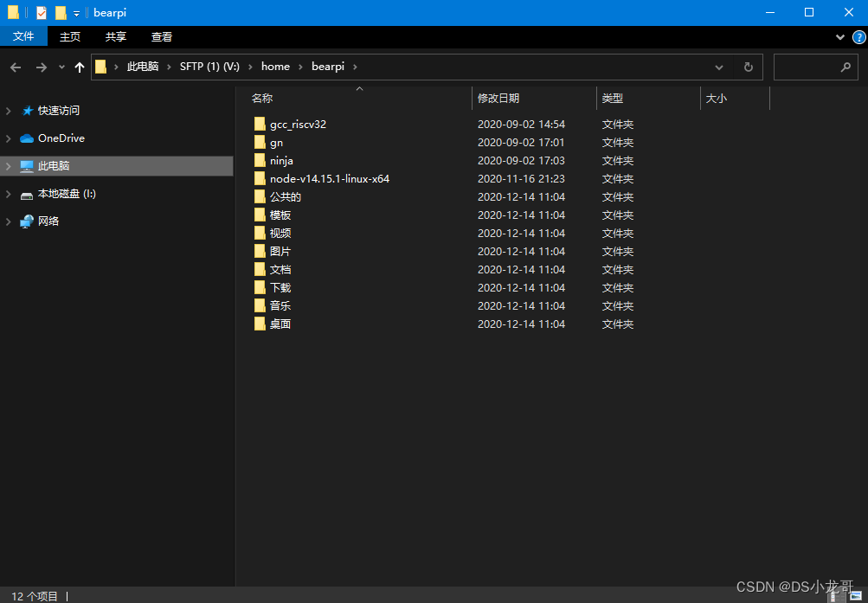868x603 pixels.
Task: Click the 下载 folder name
Action: (280, 288)
